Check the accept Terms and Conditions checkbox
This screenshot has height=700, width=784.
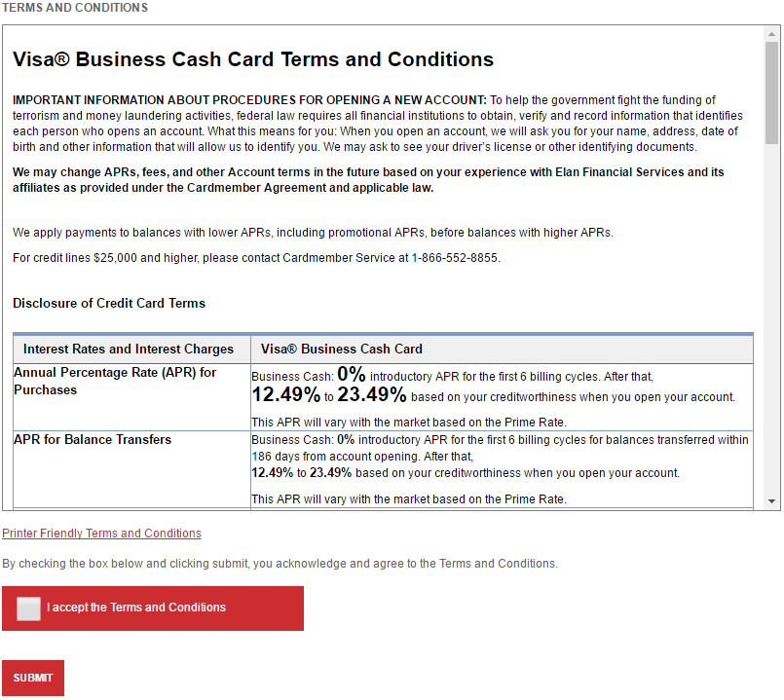coord(28,608)
